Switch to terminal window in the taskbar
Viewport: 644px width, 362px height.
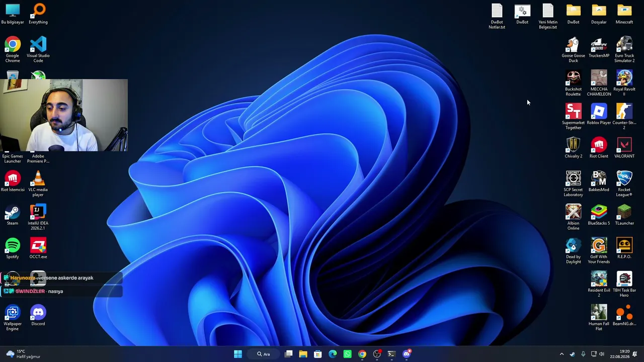point(391,354)
